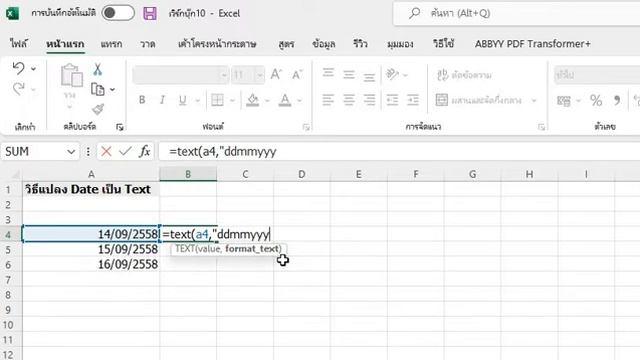Click the Increase Indent icon
Screen dimensions: 640x360
413,100
